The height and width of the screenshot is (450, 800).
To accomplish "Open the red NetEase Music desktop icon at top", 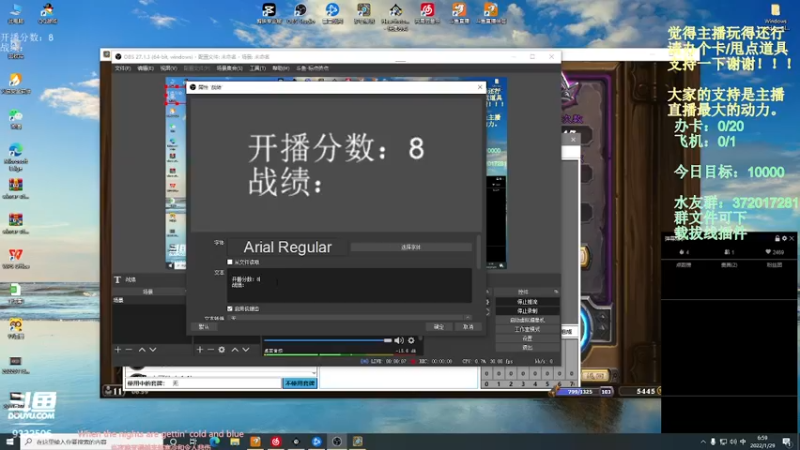I will (428, 13).
